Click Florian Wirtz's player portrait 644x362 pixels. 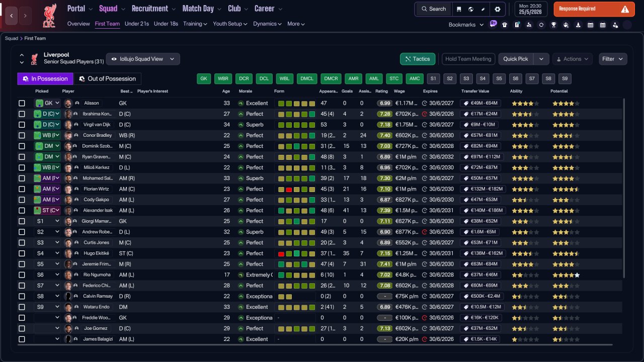68,189
